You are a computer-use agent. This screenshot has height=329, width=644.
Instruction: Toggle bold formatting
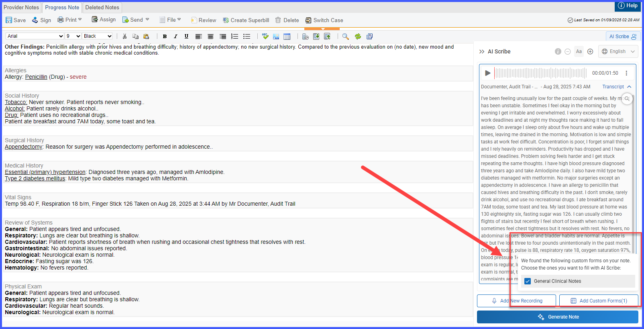165,36
